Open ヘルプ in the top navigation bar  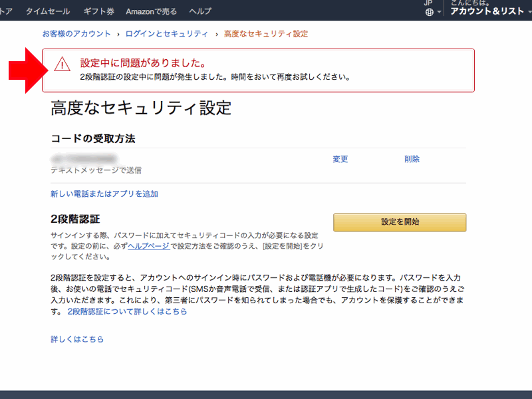(200, 11)
